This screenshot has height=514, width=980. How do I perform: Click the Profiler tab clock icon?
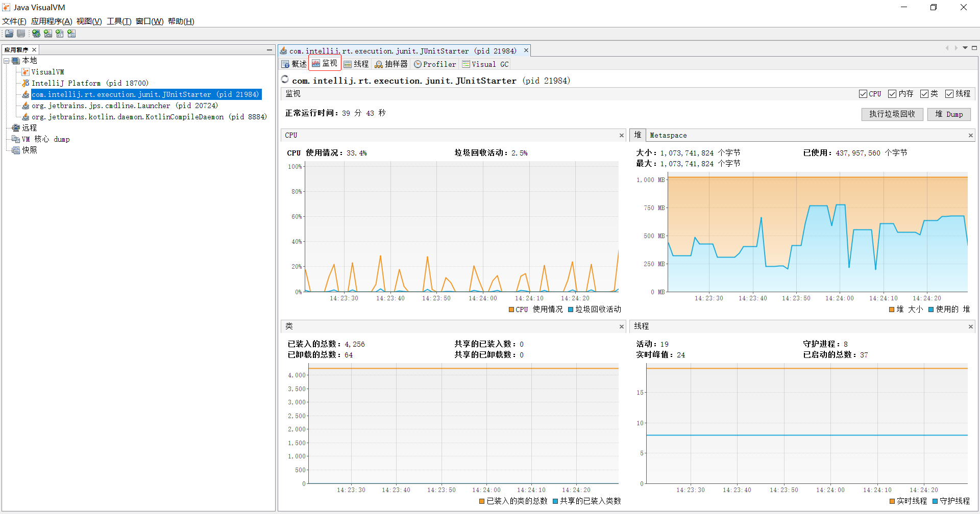[418, 64]
